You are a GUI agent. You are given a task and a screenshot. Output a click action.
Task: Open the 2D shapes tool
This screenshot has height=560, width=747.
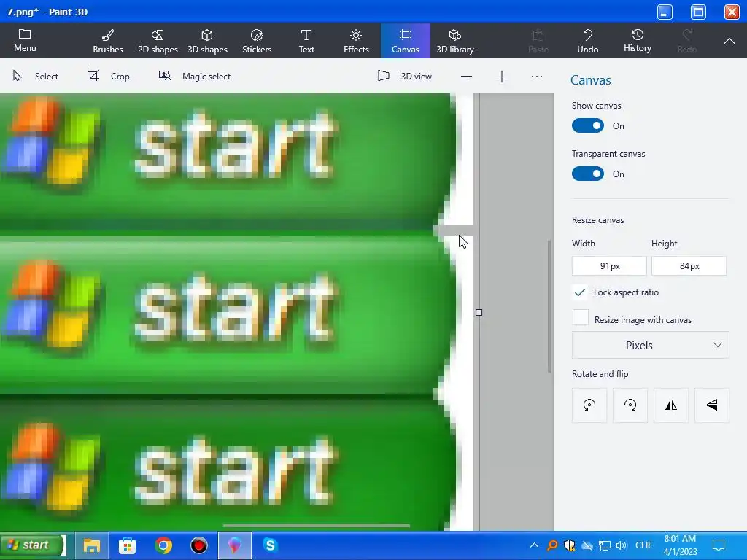coord(158,41)
